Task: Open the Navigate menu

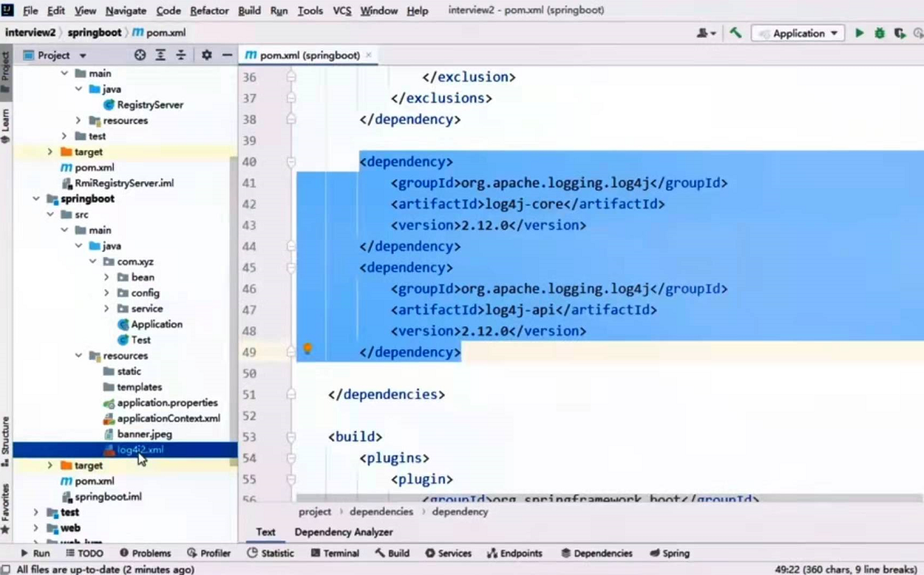Action: [x=125, y=11]
